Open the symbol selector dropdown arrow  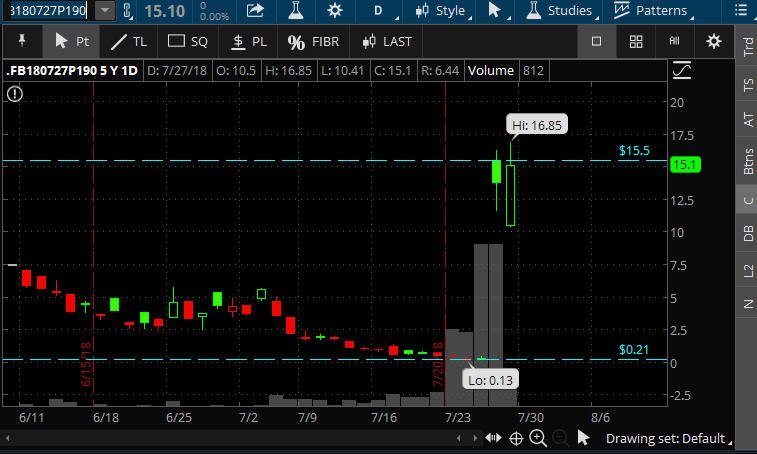click(105, 10)
